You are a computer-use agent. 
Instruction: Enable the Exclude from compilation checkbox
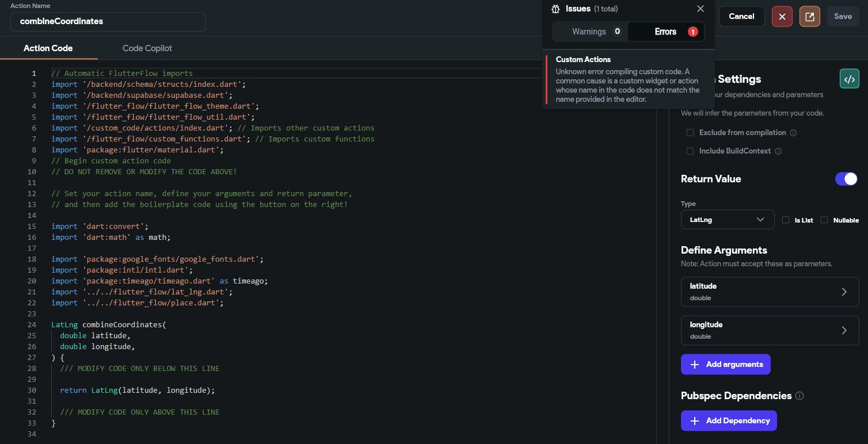tap(690, 133)
